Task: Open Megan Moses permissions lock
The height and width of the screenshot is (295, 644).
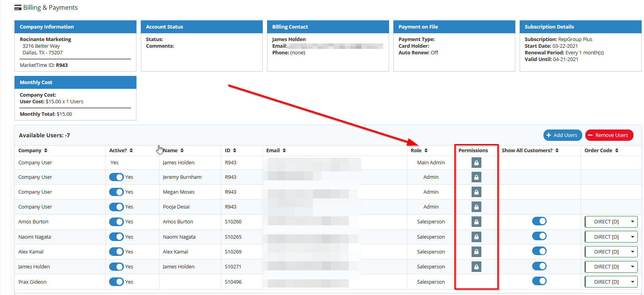Action: coord(476,192)
